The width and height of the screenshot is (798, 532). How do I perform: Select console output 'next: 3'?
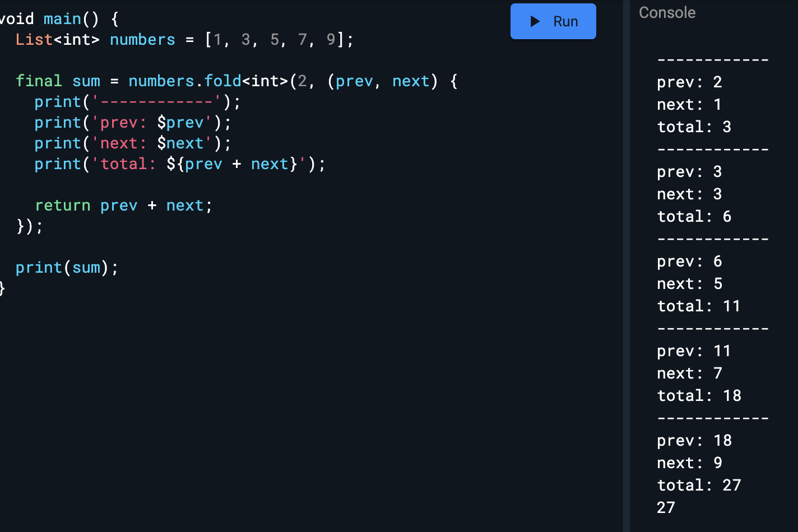[x=689, y=194]
